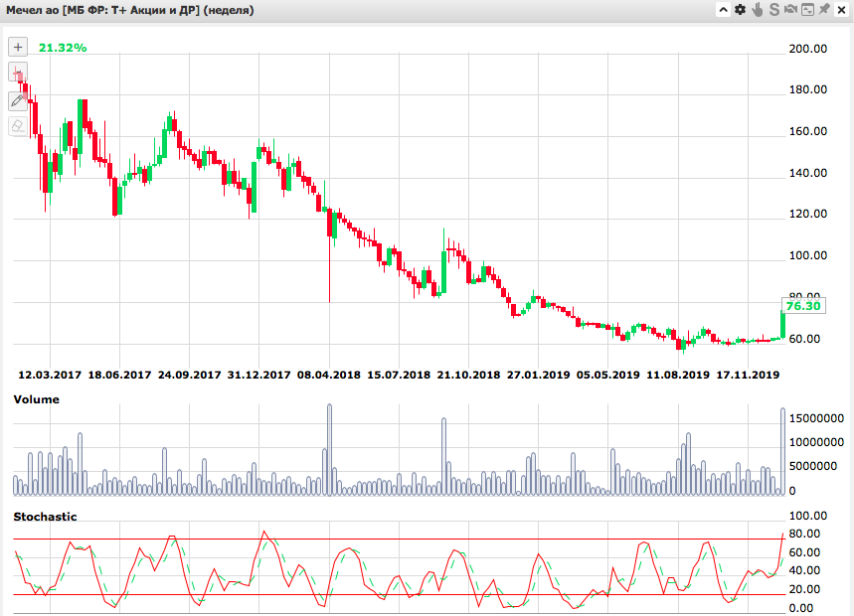Click the 21.10.2018 date axis label
The height and width of the screenshot is (616, 854).
pos(468,375)
